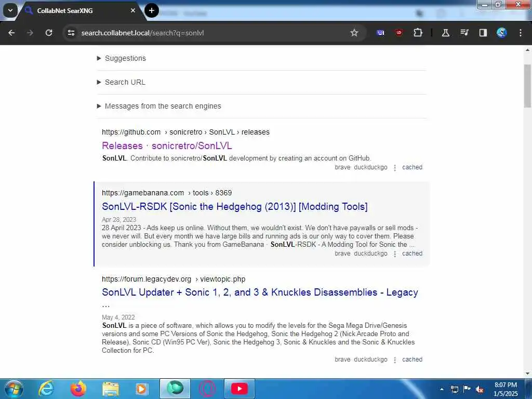Open three-dot options for GitHub result
The image size is (532, 399).
pos(395,168)
